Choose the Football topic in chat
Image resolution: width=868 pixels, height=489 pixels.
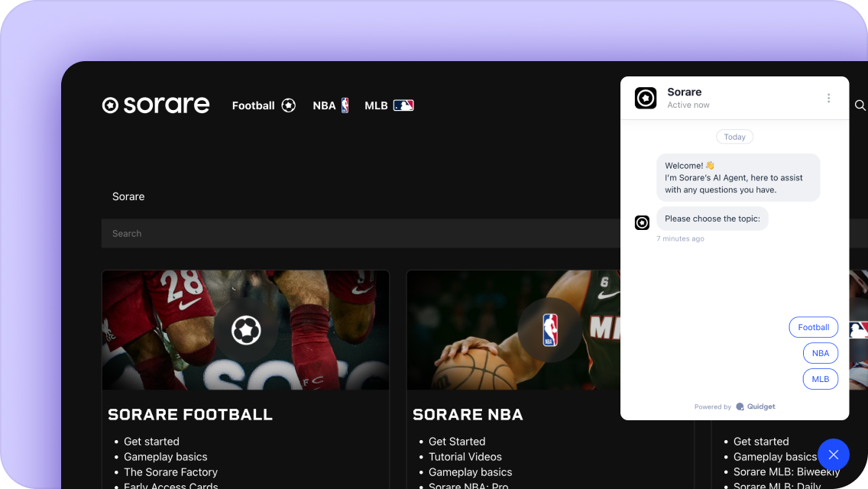[813, 327]
